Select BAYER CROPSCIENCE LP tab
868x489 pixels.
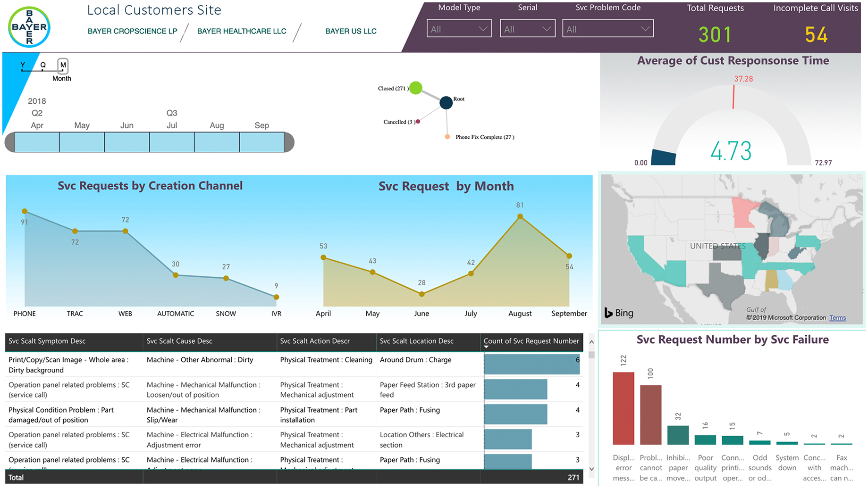(x=132, y=31)
